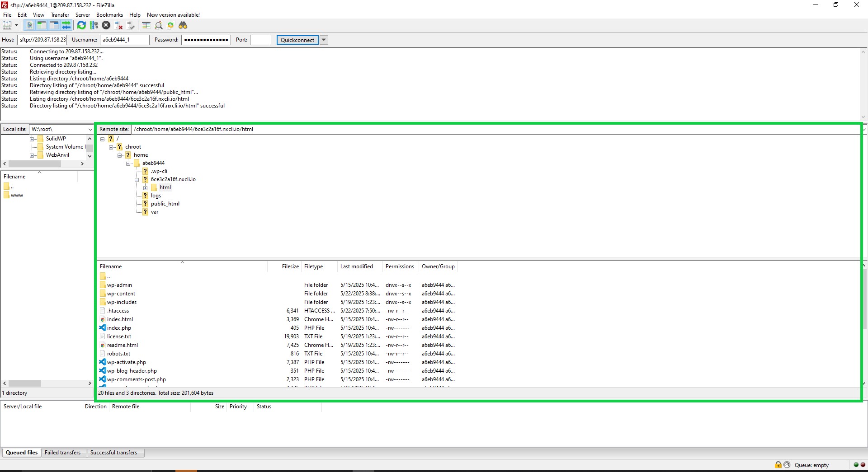This screenshot has width=868, height=472.
Task: Toggle the remote directory tree view
Action: tap(53, 25)
